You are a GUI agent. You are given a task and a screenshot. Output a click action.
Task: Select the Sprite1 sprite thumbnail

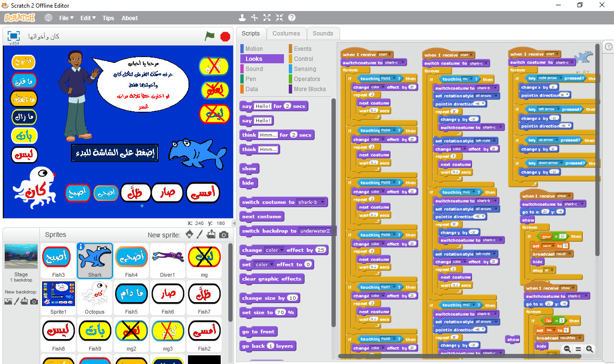[x=59, y=297]
